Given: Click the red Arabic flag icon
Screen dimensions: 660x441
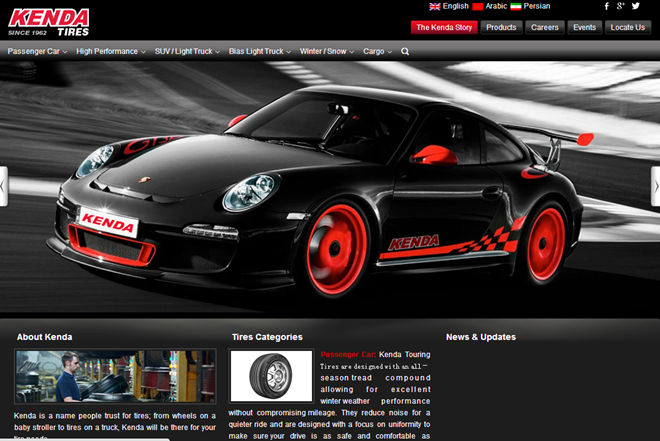Looking at the screenshot, I should click(478, 6).
